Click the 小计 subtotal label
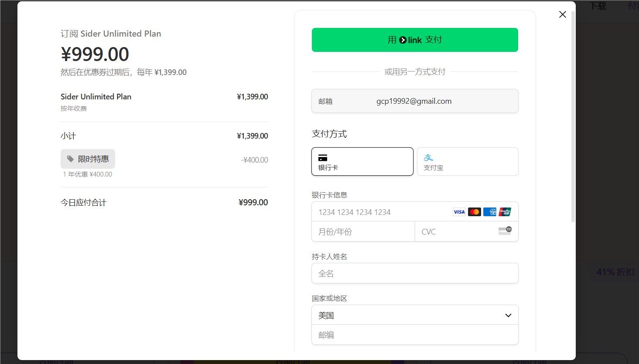 pyautogui.click(x=68, y=136)
